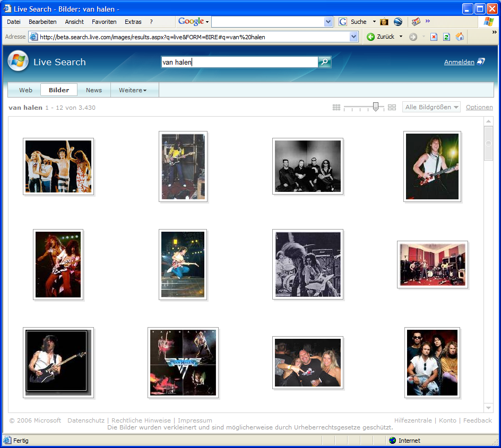The height and width of the screenshot is (448, 501).
Task: Open the Ansicht menu
Action: point(74,22)
